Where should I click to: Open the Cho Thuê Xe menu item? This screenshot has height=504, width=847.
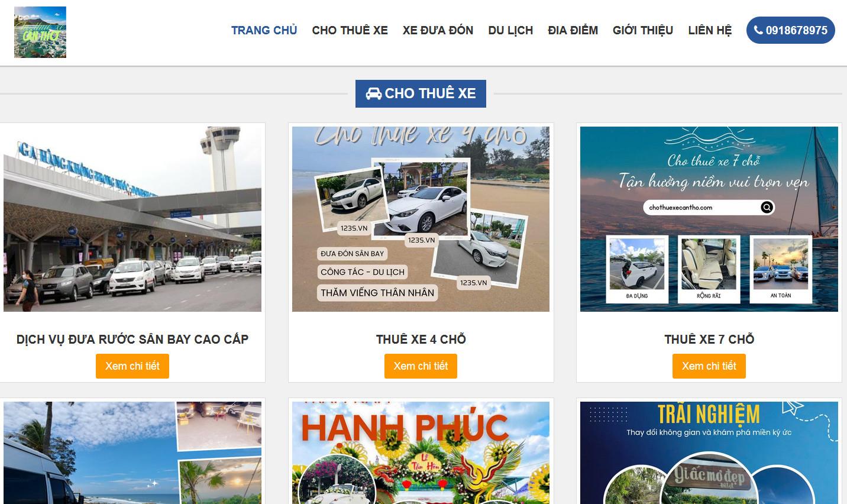click(350, 30)
